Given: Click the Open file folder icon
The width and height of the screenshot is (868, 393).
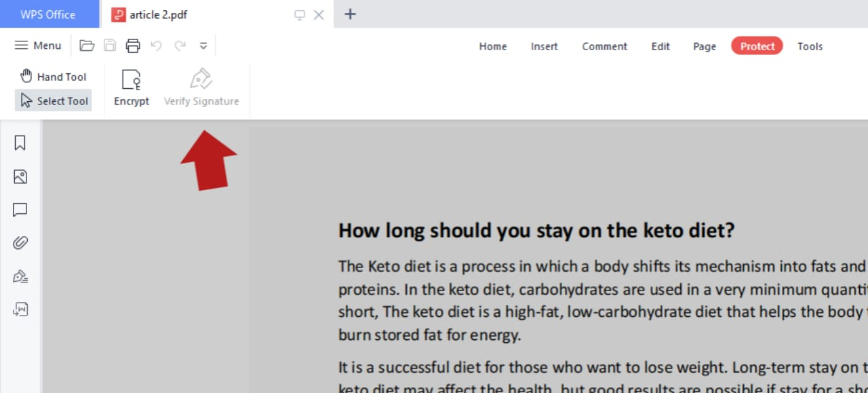Looking at the screenshot, I should click(87, 45).
